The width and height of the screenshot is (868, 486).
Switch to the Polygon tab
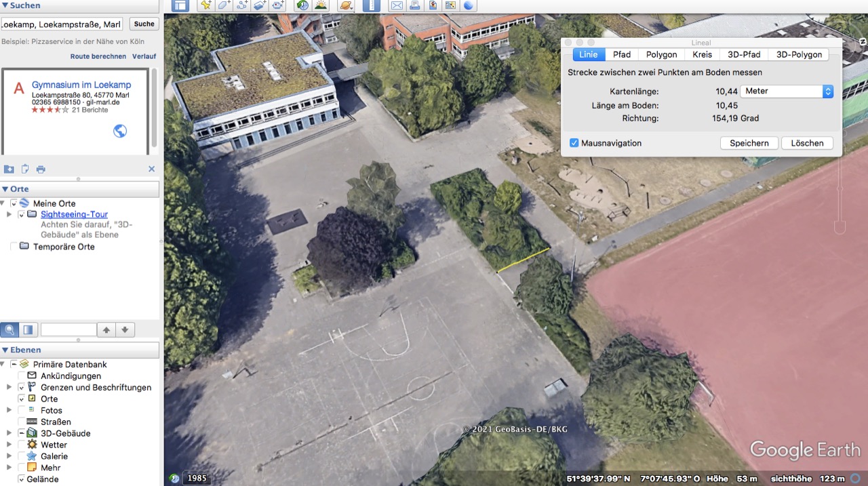click(x=661, y=54)
